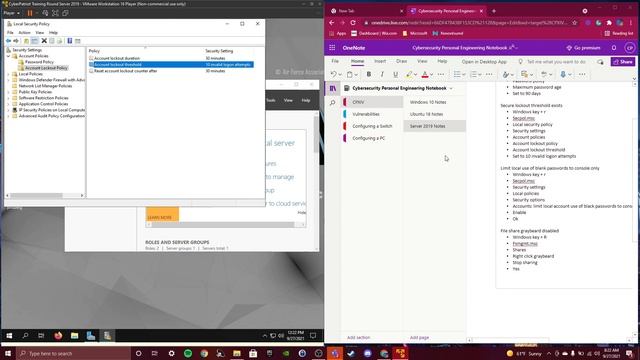This screenshot has height=360, width=640.
Task: Click VMware Unity mode icon
Action: point(65,13)
